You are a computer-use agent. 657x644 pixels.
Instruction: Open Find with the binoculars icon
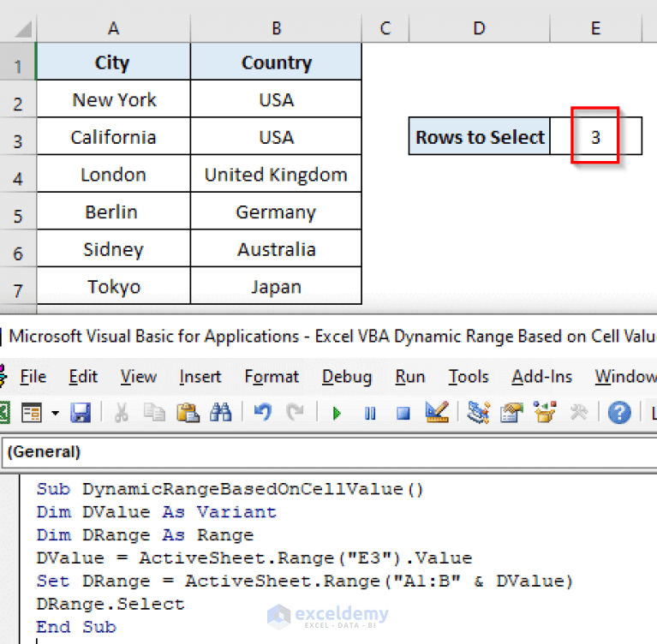pos(221,413)
